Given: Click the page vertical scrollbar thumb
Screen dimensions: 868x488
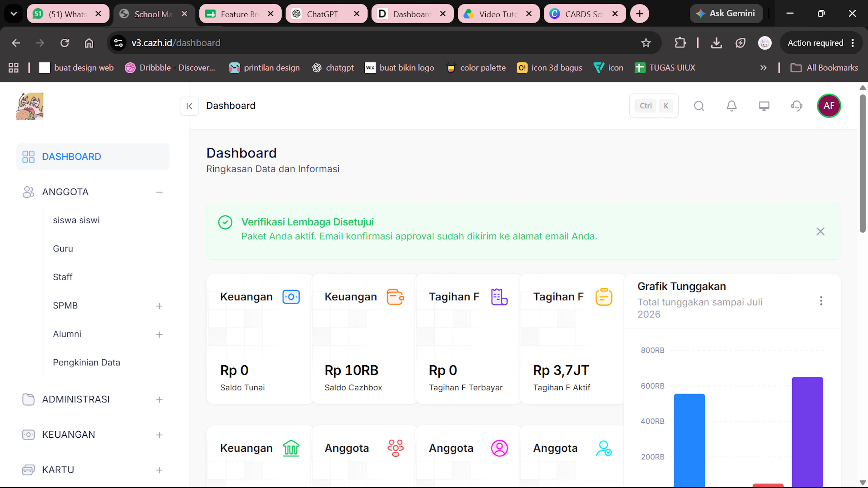Looking at the screenshot, I should [863, 164].
